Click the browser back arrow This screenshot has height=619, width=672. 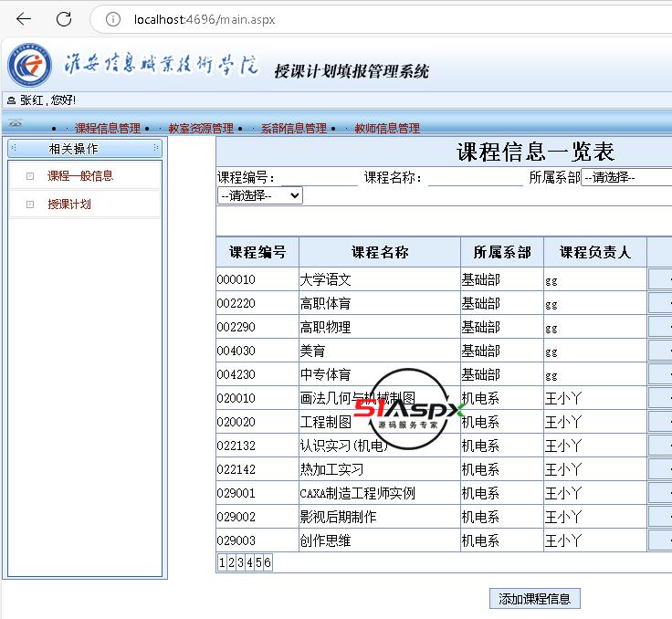(x=24, y=19)
